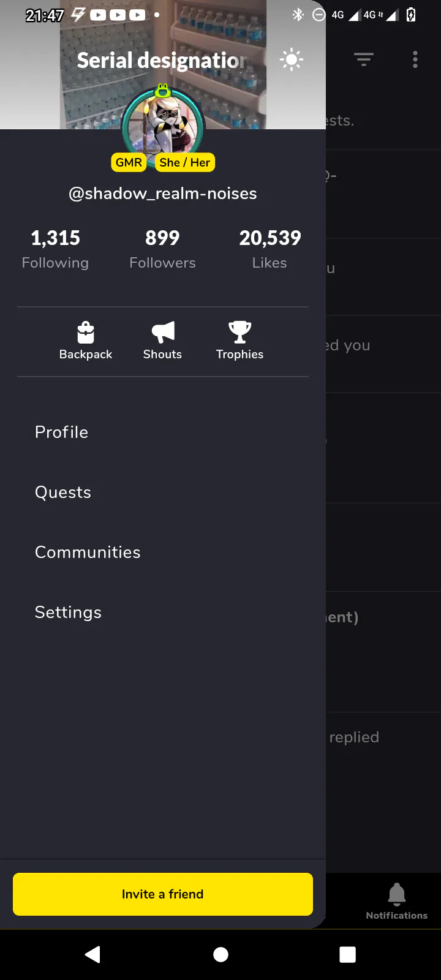View the 20,539 Likes count

pyautogui.click(x=269, y=249)
